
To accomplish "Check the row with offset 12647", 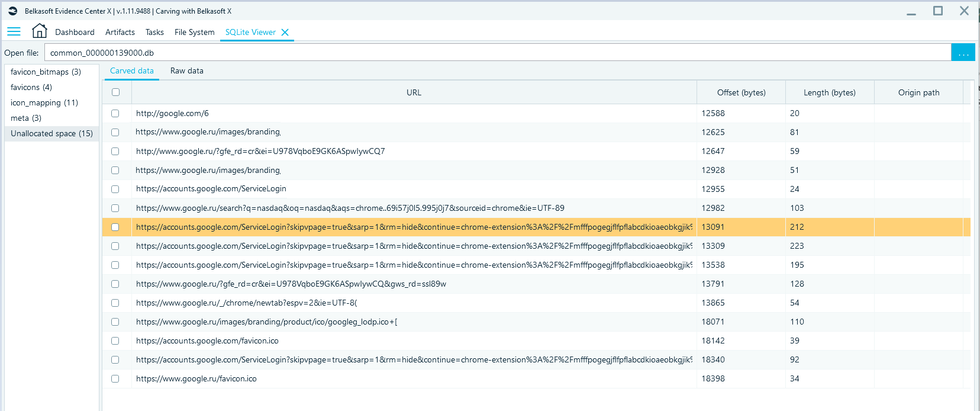I will pos(115,152).
